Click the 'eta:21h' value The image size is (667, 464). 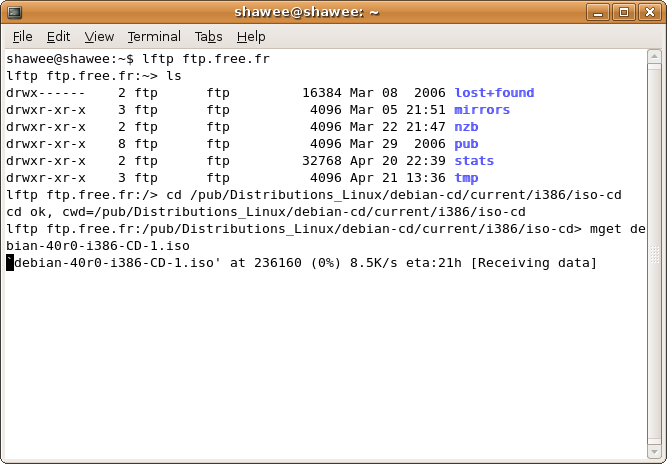click(433, 263)
